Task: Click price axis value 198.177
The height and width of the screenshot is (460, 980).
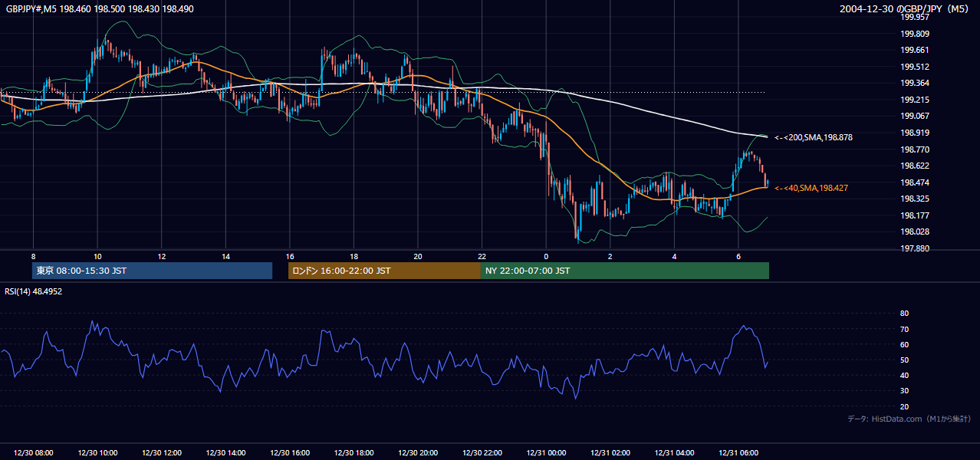Action: point(915,215)
